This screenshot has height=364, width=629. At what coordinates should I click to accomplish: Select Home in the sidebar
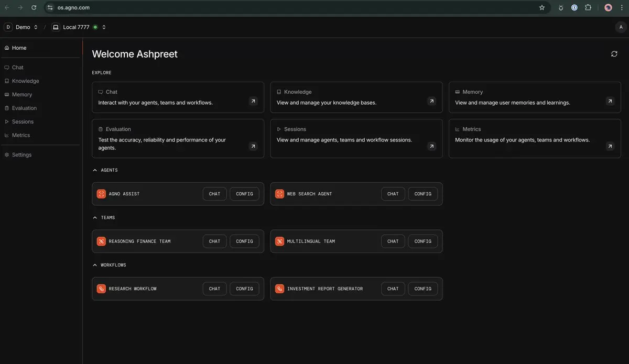coord(41,48)
